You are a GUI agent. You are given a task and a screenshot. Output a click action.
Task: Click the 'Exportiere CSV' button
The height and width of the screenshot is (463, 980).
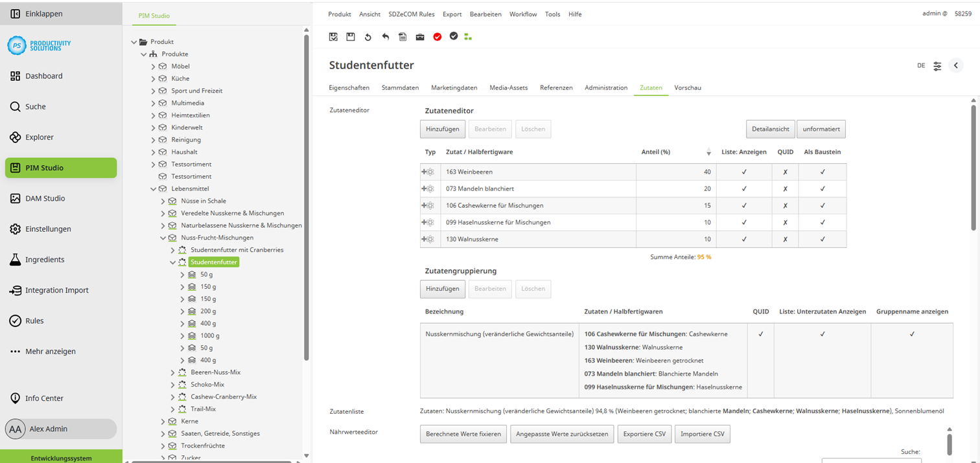[x=644, y=434]
